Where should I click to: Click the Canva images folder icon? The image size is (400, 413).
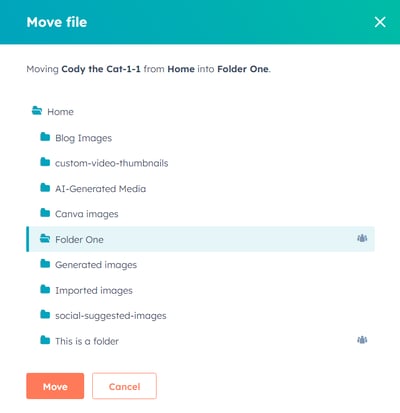coord(45,213)
